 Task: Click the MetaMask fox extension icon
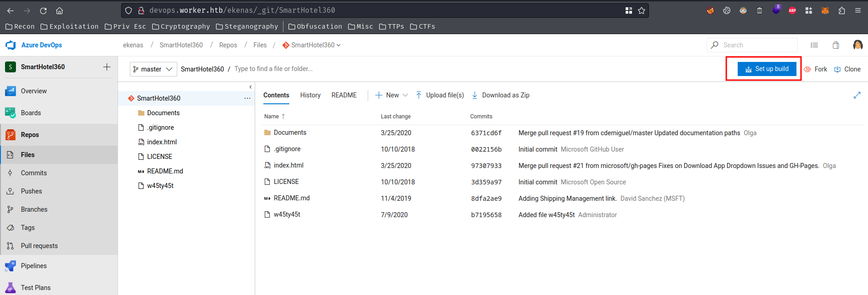point(825,10)
